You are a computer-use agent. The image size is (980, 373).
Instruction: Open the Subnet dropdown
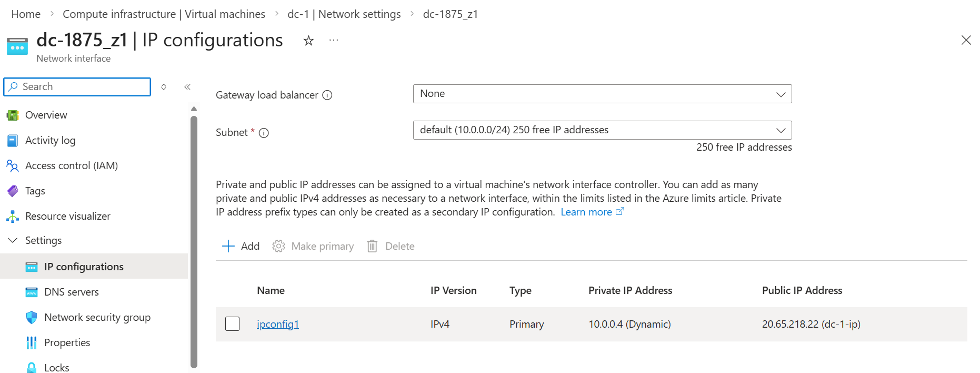(602, 130)
